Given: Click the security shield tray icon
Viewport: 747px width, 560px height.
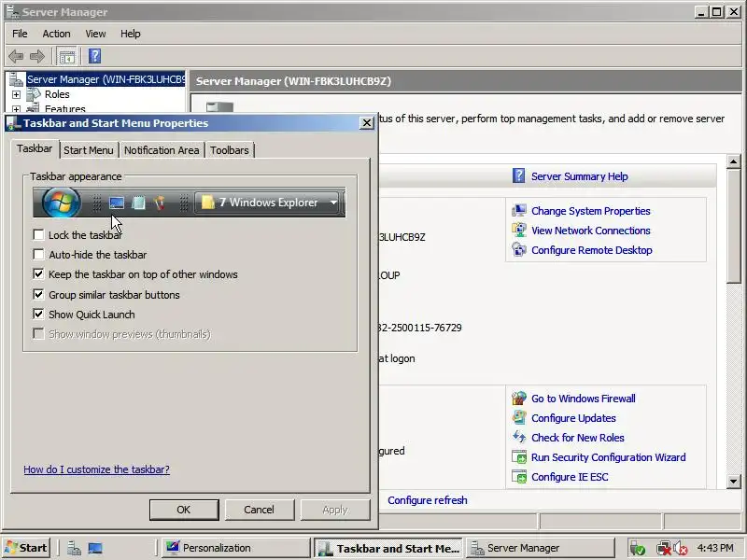Looking at the screenshot, I should point(638,549).
